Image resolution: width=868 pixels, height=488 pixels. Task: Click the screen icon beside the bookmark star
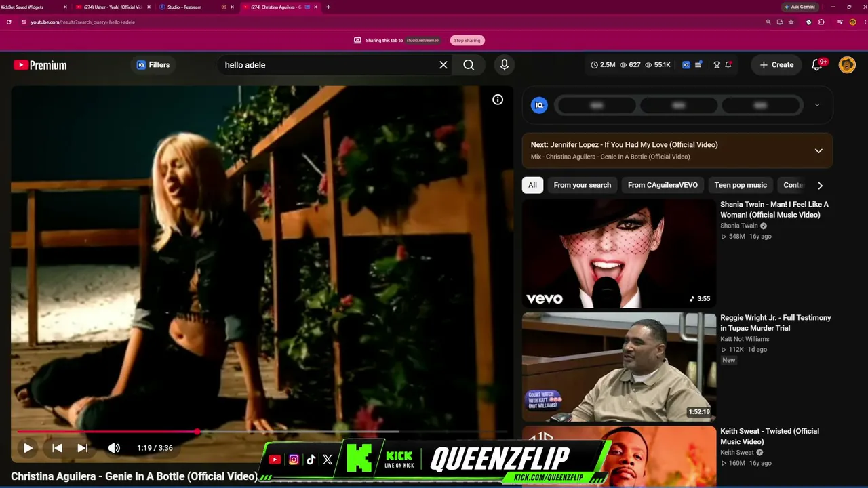pos(780,22)
